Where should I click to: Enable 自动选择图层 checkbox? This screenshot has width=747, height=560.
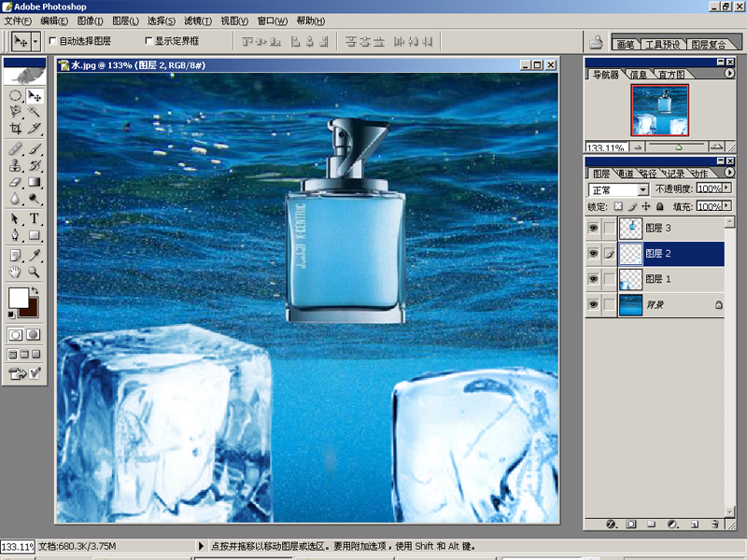pyautogui.click(x=53, y=41)
